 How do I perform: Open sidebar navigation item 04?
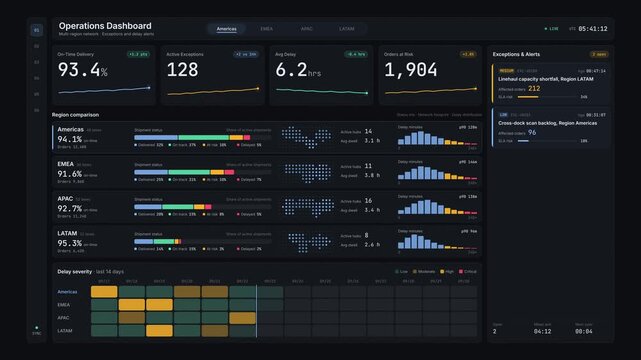coord(37,78)
